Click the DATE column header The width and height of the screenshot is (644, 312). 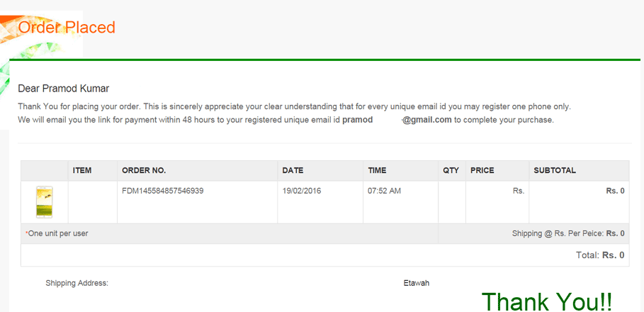pyautogui.click(x=293, y=170)
